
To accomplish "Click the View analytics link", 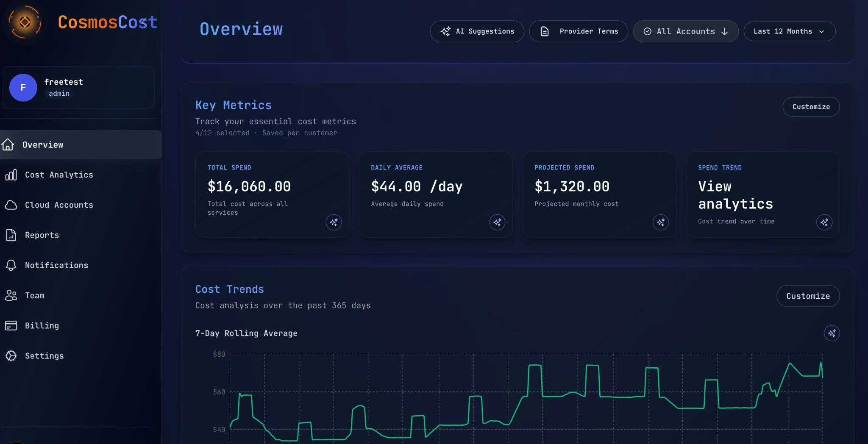I will tap(735, 195).
